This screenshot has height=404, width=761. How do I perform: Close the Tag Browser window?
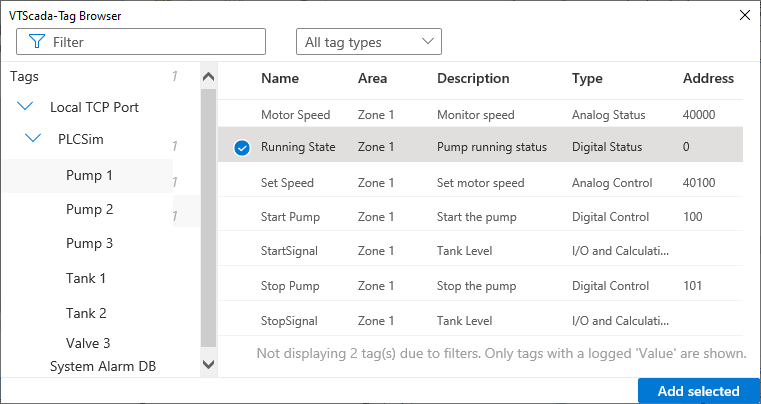[743, 15]
